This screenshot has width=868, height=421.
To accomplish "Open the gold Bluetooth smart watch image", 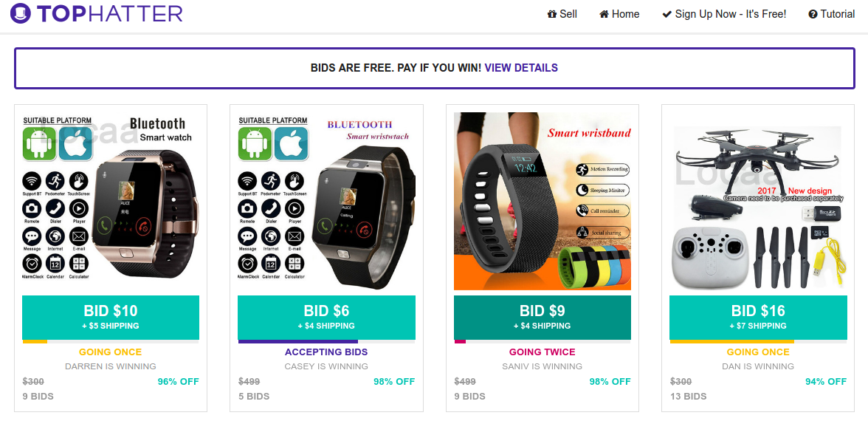I will pos(111,201).
